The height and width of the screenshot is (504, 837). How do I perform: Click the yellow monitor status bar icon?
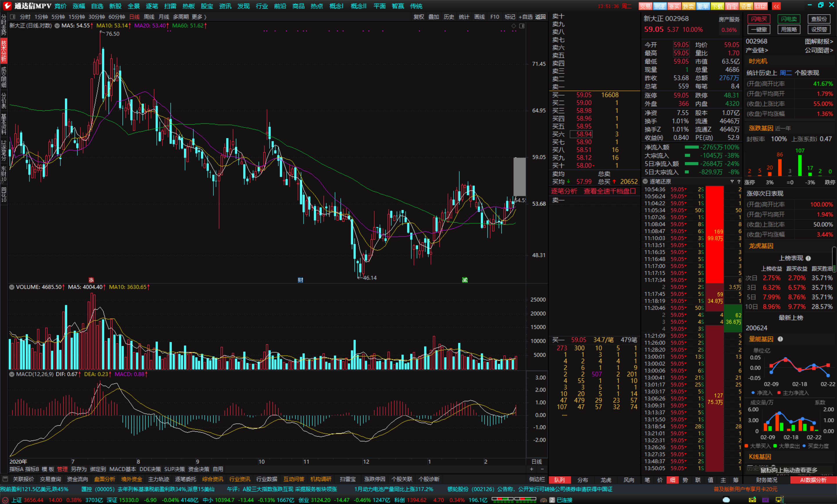779,500
